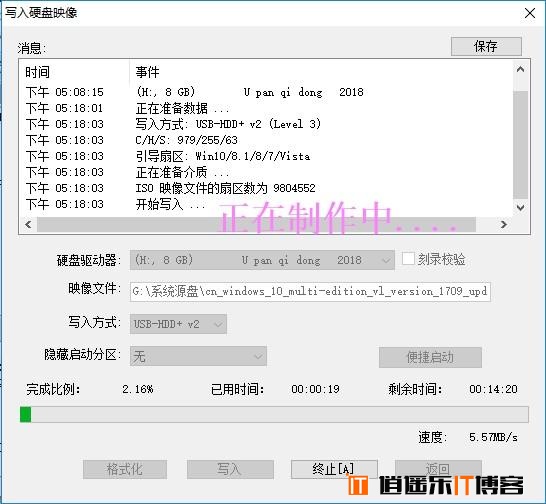
Task: Select the log row 引导扇区: Win10/8.1/8/7/Vista
Action: (x=266, y=156)
